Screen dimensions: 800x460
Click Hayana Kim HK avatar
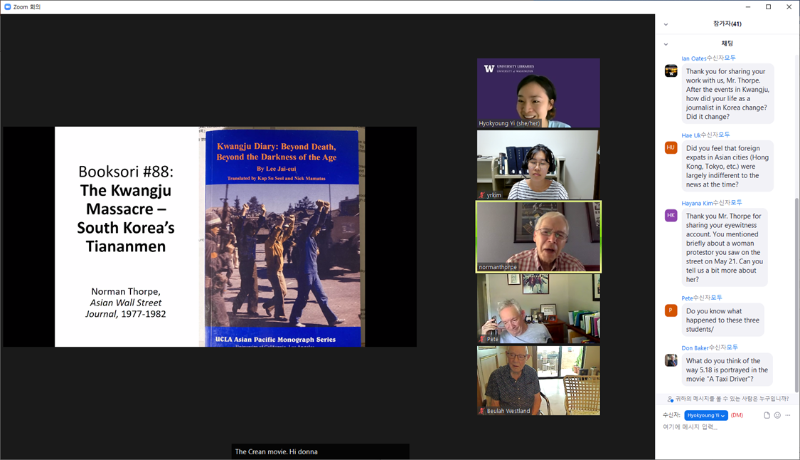[x=671, y=215]
